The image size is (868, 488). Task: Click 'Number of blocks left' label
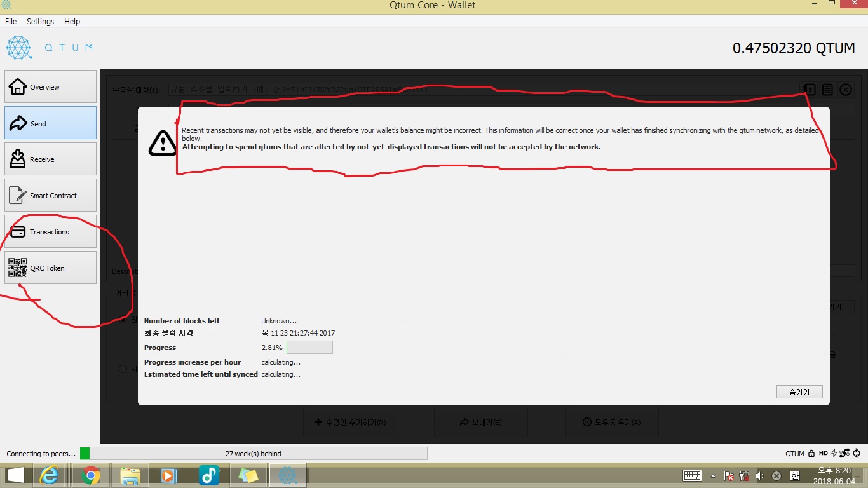click(x=182, y=321)
